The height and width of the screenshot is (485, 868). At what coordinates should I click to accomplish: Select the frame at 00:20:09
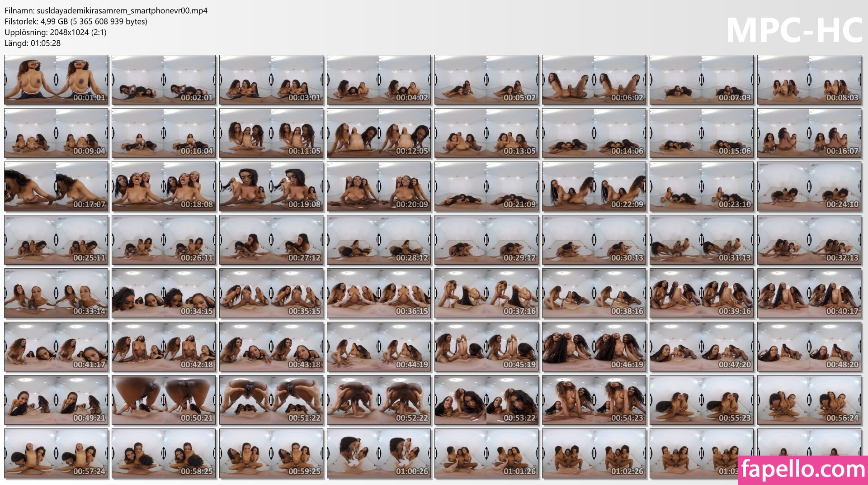pos(379,187)
